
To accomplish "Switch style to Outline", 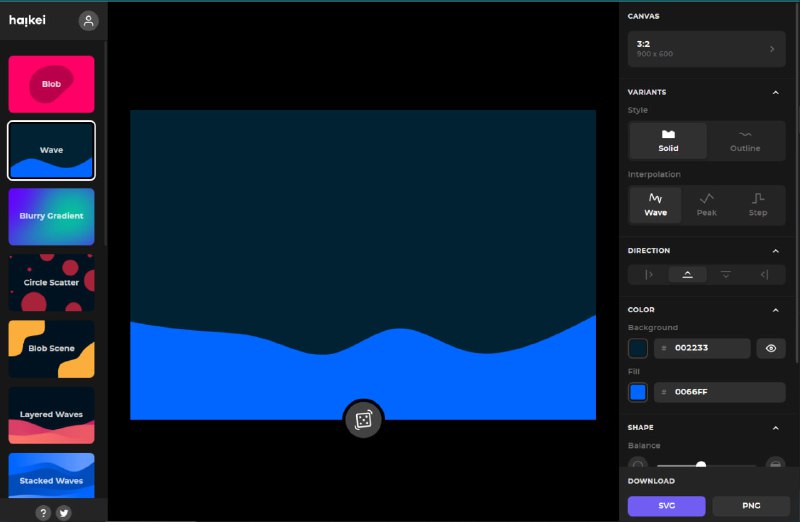I will tap(745, 141).
